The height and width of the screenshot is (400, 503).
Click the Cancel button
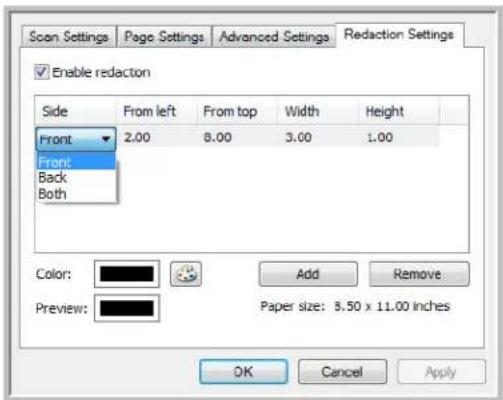(342, 372)
